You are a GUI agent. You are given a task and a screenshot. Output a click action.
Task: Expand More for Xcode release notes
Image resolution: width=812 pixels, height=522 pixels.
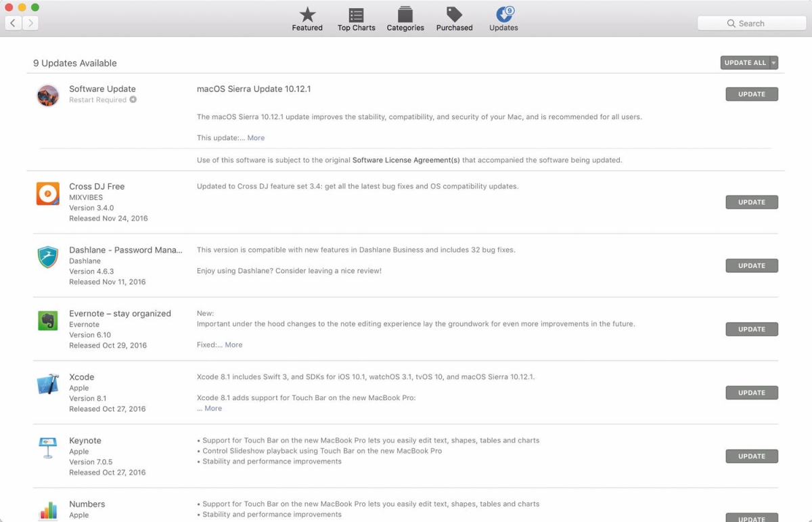(x=213, y=408)
